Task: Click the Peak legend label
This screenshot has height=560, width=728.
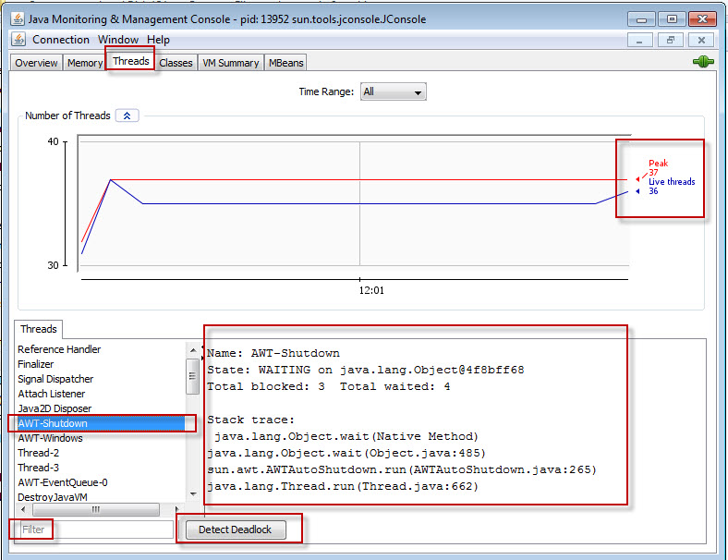Action: 658,164
